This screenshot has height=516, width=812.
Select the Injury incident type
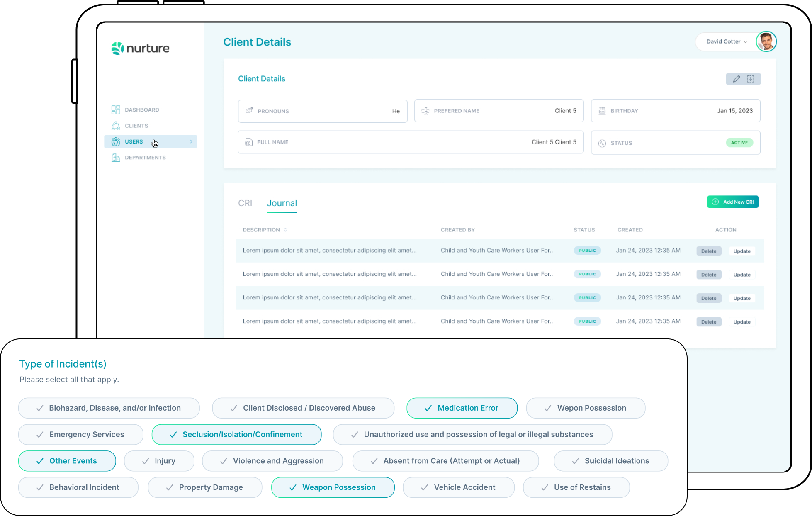pos(159,461)
